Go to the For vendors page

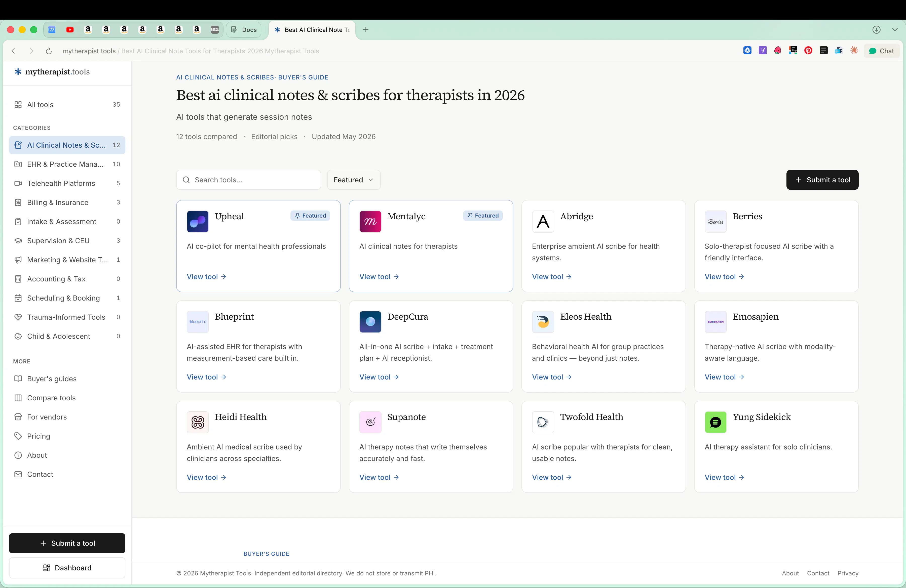[67, 417]
